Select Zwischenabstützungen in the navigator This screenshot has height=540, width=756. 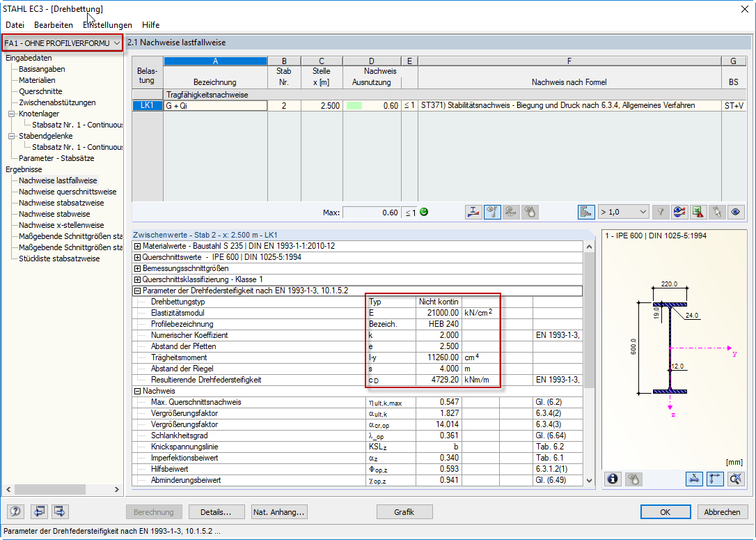(57, 102)
